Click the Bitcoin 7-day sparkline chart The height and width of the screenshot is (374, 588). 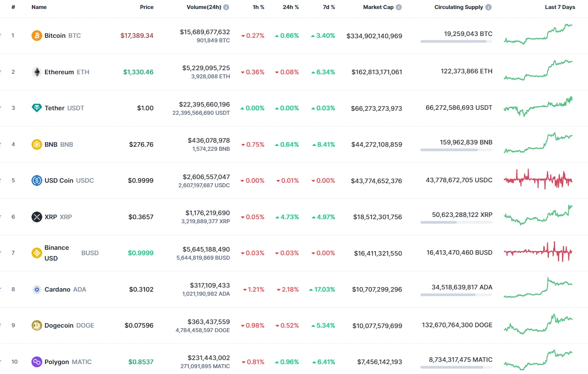[x=538, y=36]
